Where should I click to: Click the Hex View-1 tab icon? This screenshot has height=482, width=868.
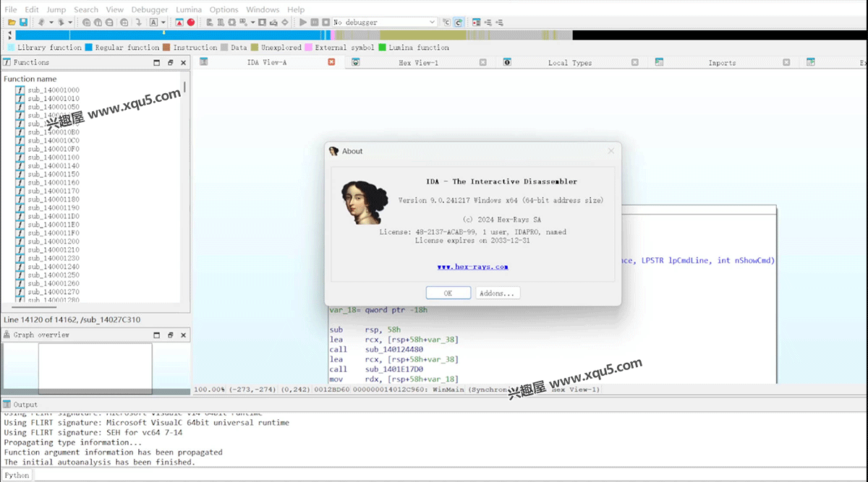click(356, 63)
